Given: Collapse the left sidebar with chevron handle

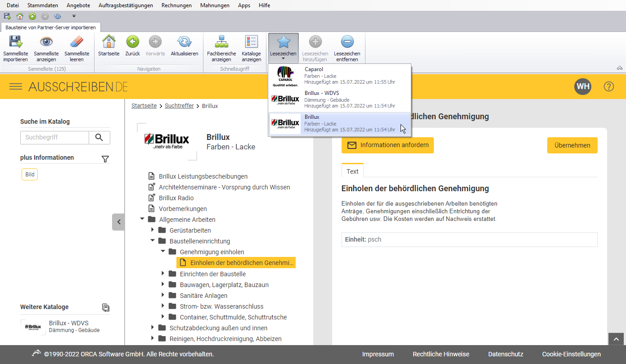Looking at the screenshot, I should 118,222.
